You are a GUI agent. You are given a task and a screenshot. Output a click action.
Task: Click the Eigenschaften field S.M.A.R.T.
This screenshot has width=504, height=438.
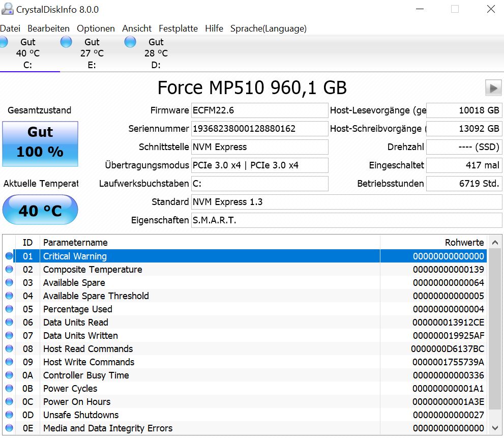point(347,221)
